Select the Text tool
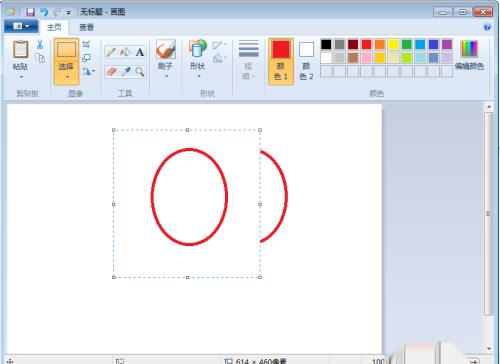The image size is (500, 364). tap(140, 52)
